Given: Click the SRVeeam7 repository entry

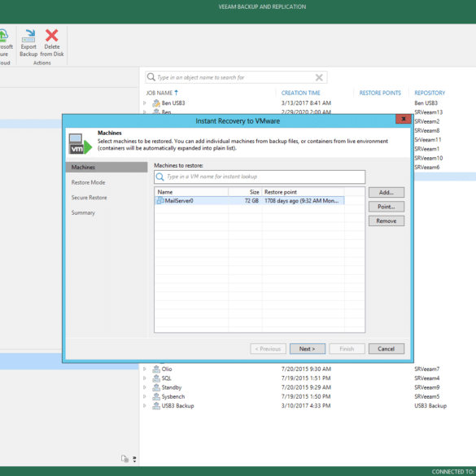Looking at the screenshot, I should point(427,369).
